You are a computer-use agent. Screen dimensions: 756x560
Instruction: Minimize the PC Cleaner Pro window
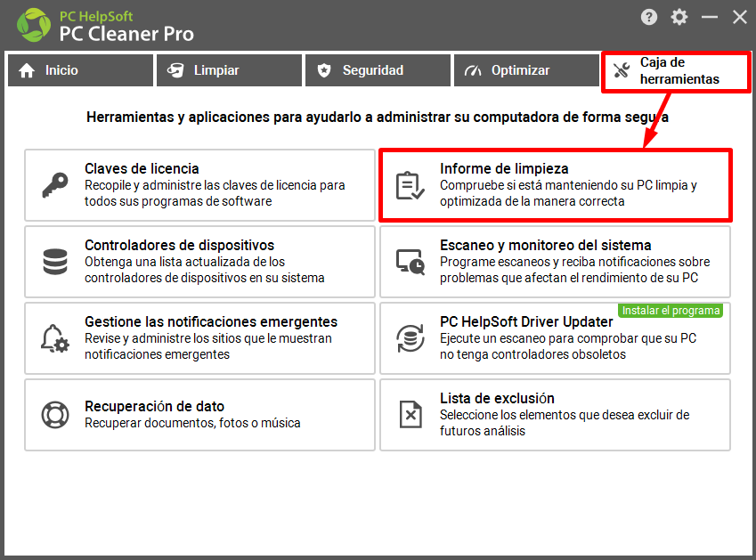coord(709,17)
